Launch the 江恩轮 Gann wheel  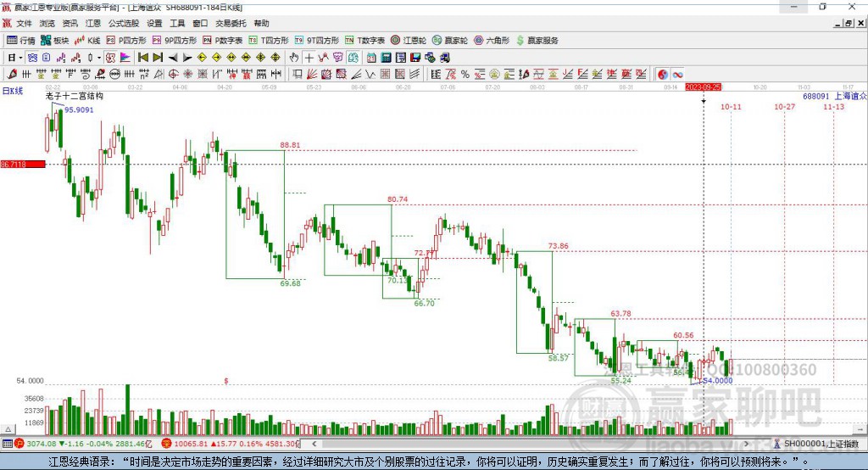[409, 41]
